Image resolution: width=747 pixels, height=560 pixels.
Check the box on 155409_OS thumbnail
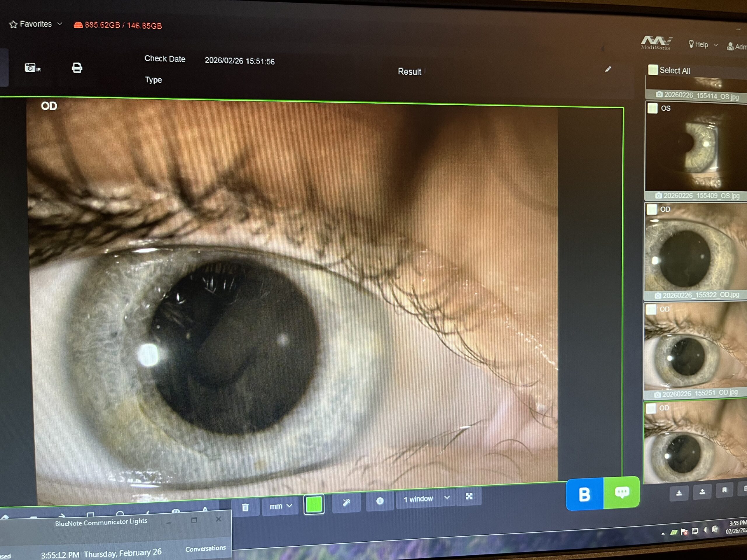(x=652, y=108)
